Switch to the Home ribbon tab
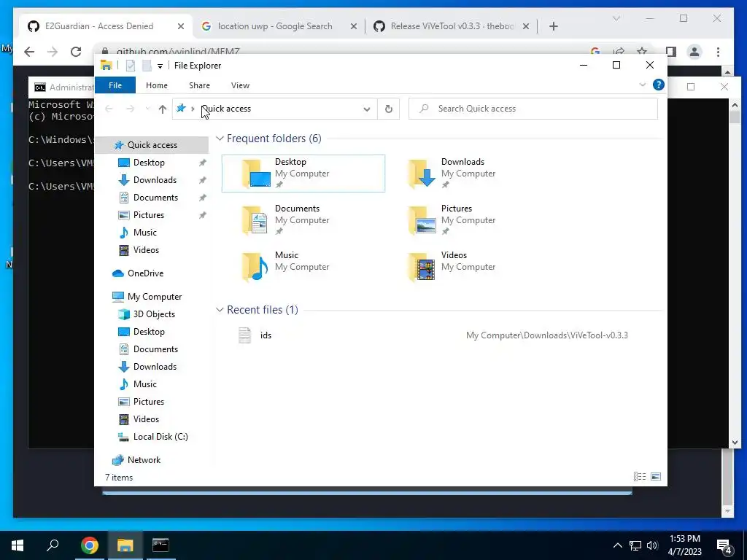 tap(157, 85)
